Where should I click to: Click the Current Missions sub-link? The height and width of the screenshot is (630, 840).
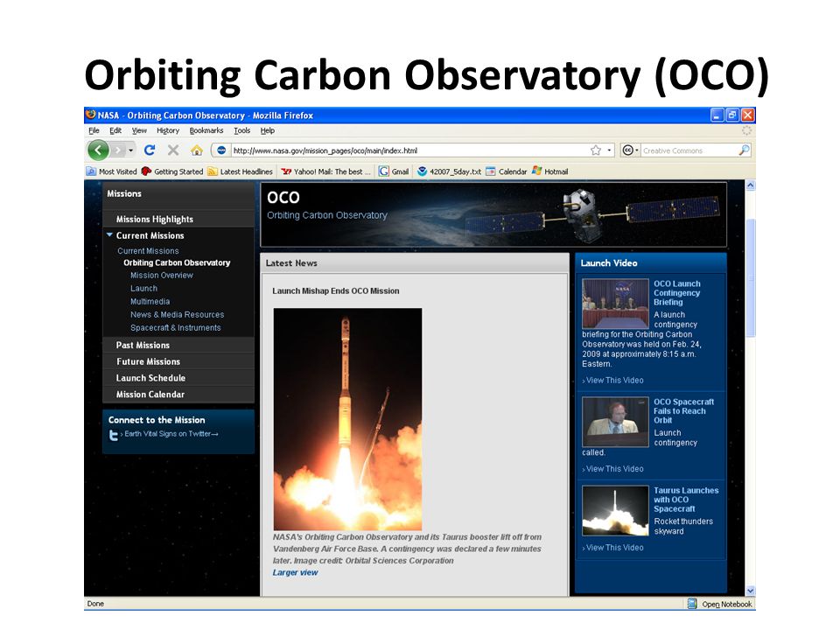pyautogui.click(x=148, y=251)
